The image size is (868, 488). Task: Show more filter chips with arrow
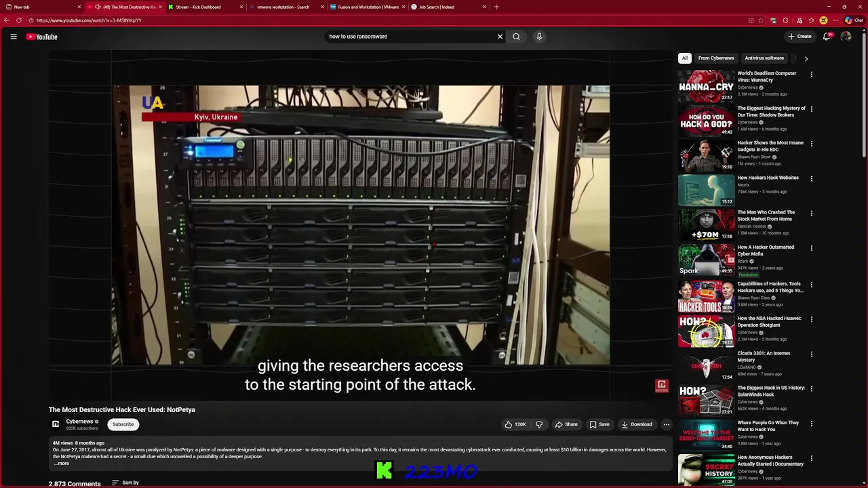click(x=806, y=58)
